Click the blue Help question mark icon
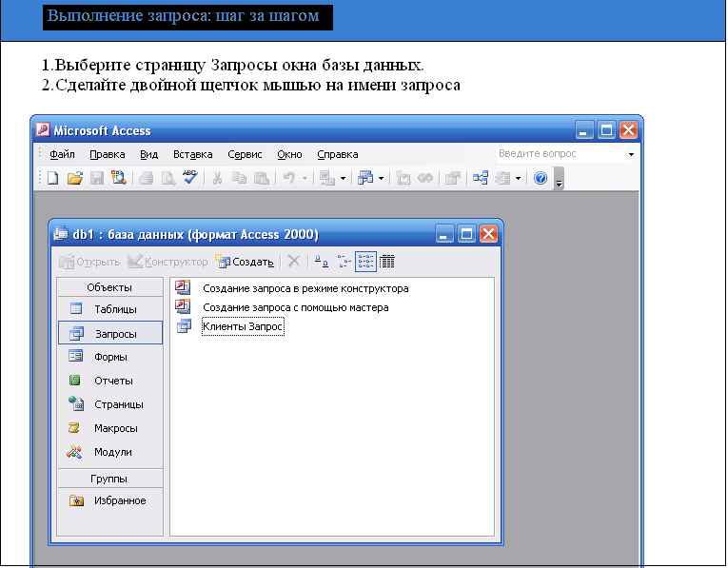728x568 pixels. pos(540,178)
